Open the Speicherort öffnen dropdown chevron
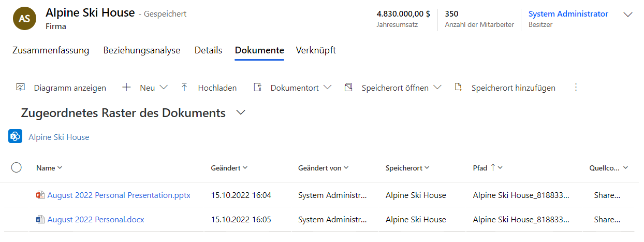 437,88
